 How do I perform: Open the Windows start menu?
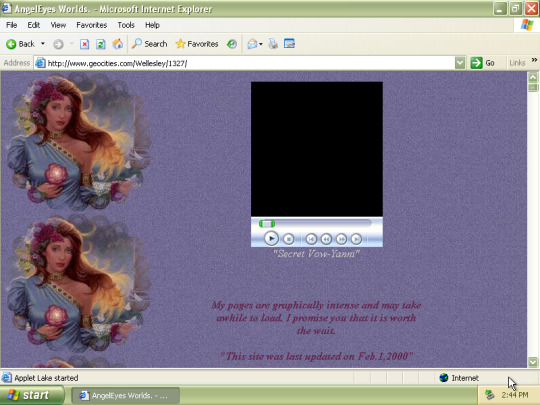[32, 395]
